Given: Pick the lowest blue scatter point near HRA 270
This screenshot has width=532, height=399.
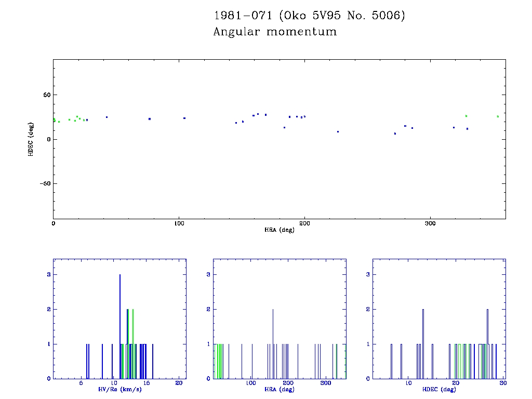Looking at the screenshot, I should 395,134.
